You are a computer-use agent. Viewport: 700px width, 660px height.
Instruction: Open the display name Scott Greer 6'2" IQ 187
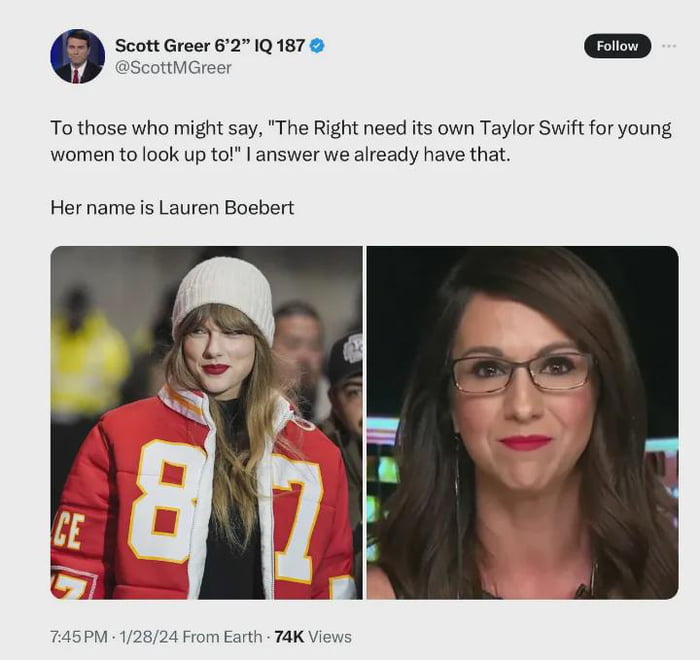pos(210,46)
